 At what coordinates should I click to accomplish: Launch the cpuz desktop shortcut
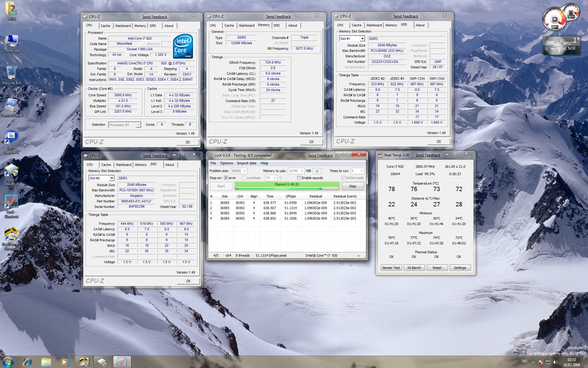(11, 175)
